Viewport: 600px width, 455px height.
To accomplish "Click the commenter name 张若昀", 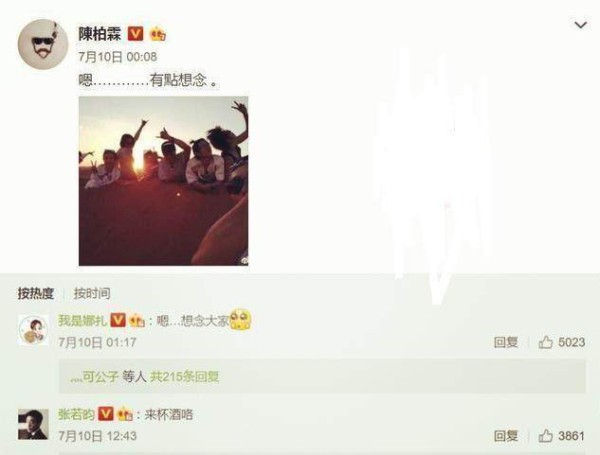I will [x=76, y=414].
